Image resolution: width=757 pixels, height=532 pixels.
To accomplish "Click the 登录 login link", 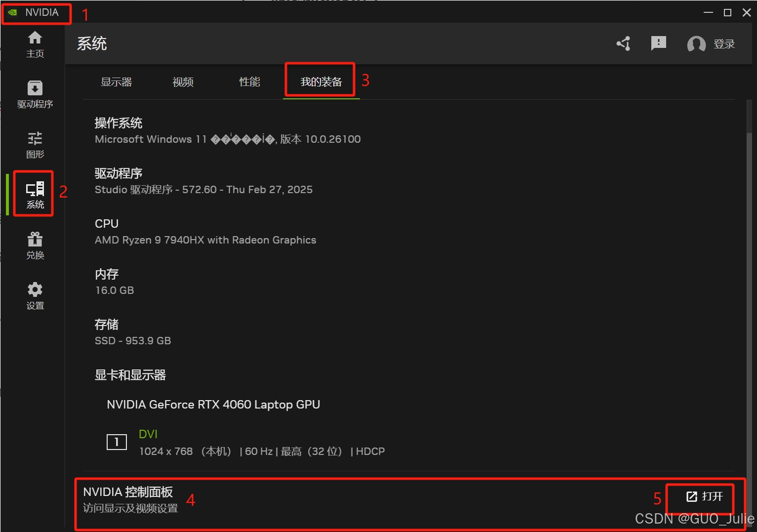I will (724, 44).
